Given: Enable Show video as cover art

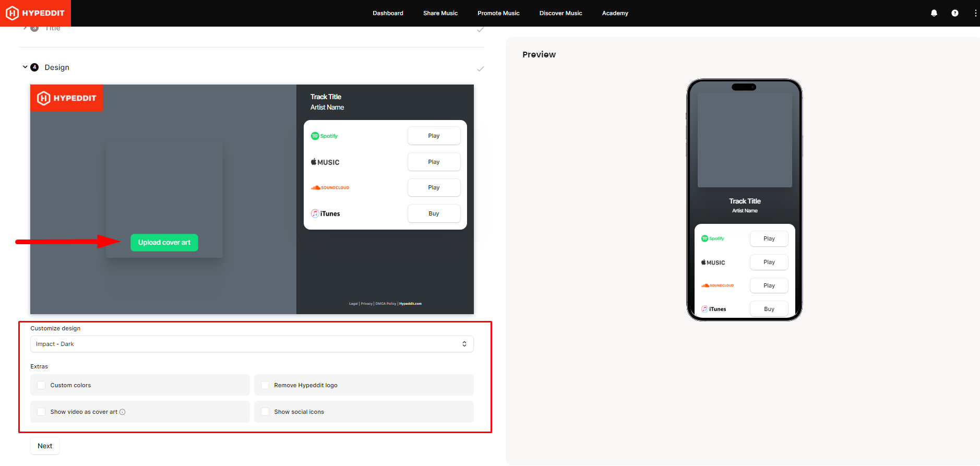Looking at the screenshot, I should tap(41, 412).
